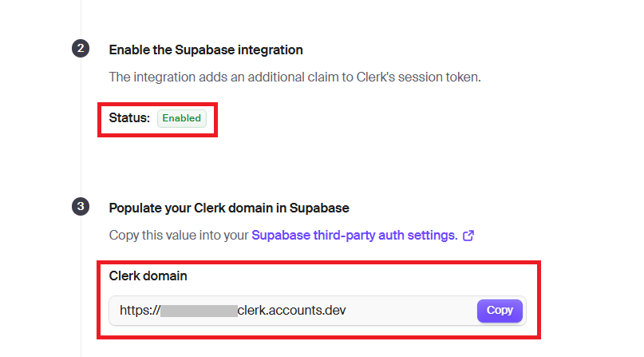This screenshot has height=357, width=644.
Task: Click the Clerk domain field label
Action: [x=148, y=276]
